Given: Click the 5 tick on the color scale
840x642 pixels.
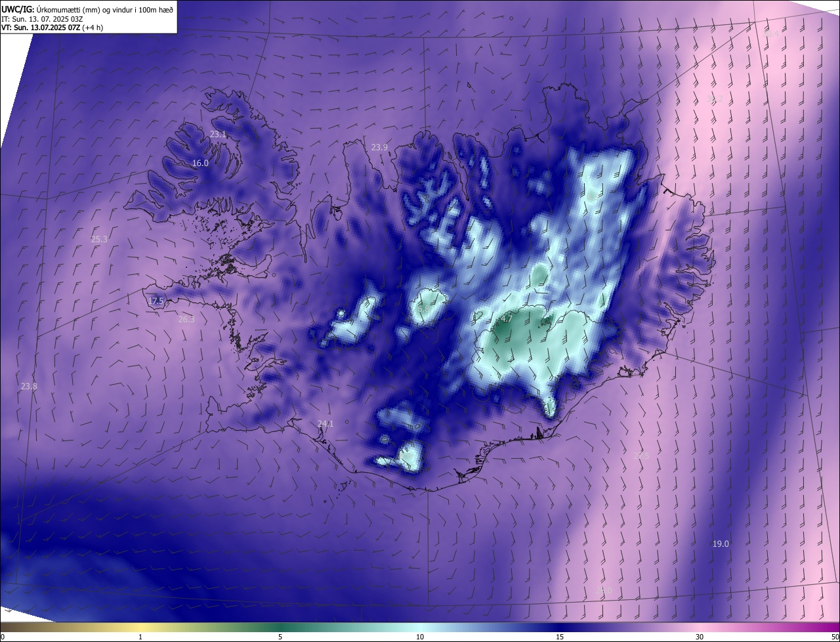Looking at the screenshot, I should click(x=280, y=637).
